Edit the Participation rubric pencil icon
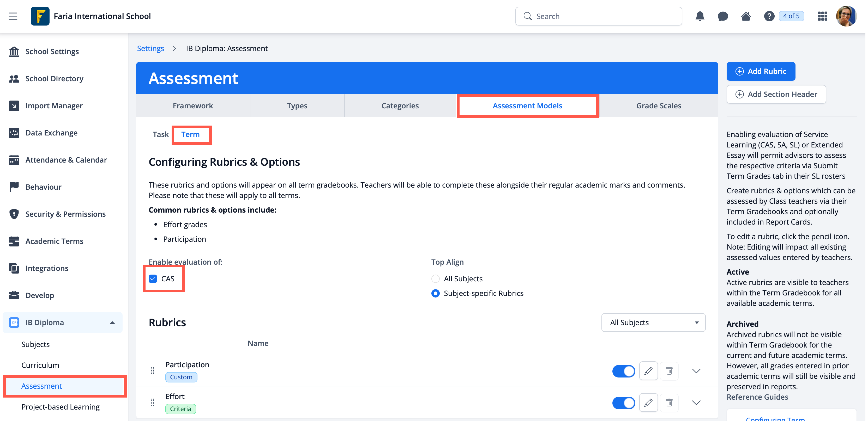Viewport: 868px width, 421px height. coord(648,371)
